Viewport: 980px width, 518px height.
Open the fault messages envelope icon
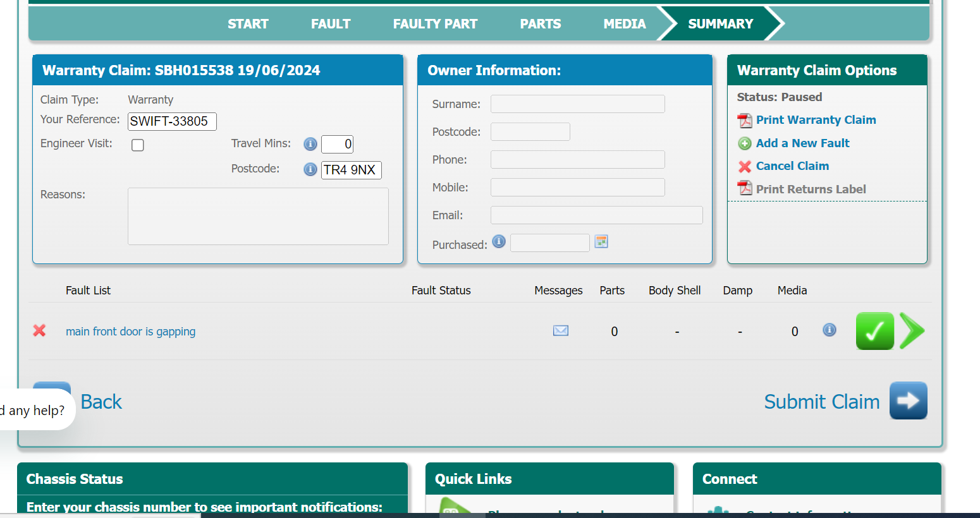coord(560,330)
